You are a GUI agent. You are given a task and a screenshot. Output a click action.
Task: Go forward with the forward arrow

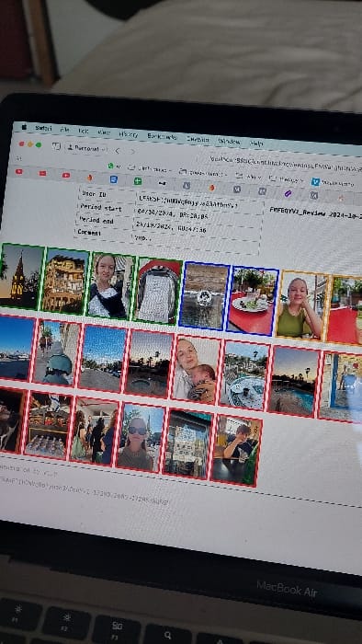(132, 152)
